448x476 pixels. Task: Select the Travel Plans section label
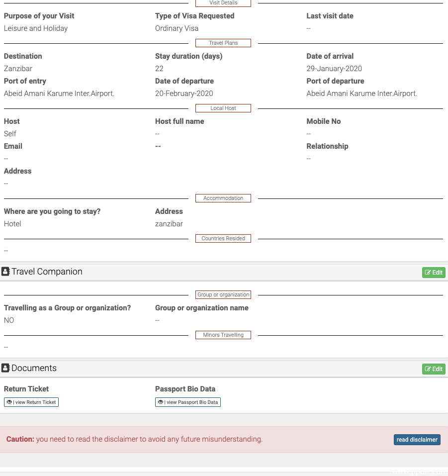[x=223, y=43]
